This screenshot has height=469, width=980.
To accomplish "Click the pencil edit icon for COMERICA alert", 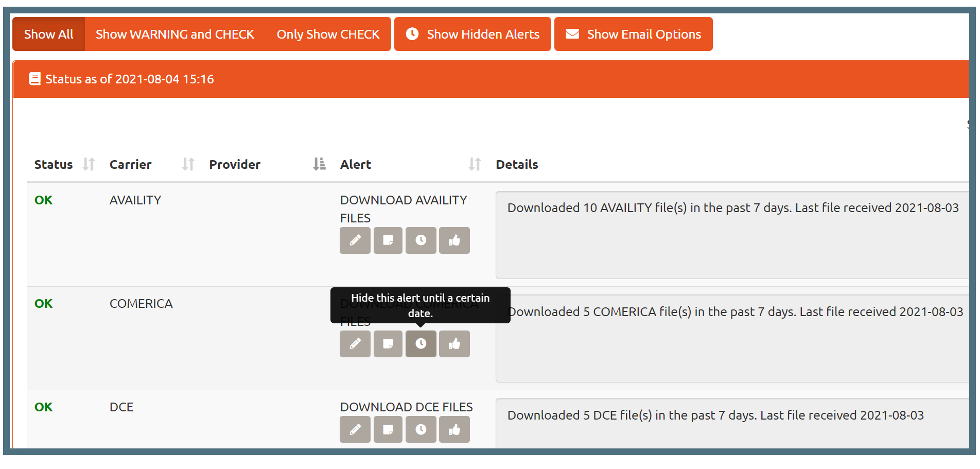I will click(355, 344).
